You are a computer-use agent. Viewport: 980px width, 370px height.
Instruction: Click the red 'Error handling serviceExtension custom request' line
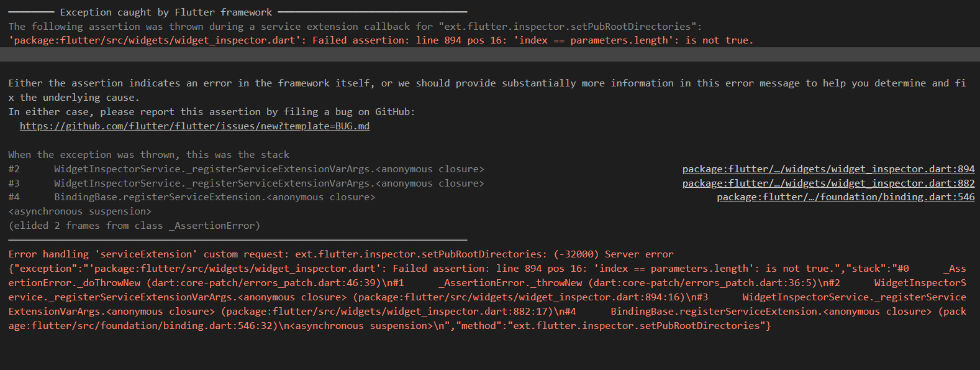[341, 254]
